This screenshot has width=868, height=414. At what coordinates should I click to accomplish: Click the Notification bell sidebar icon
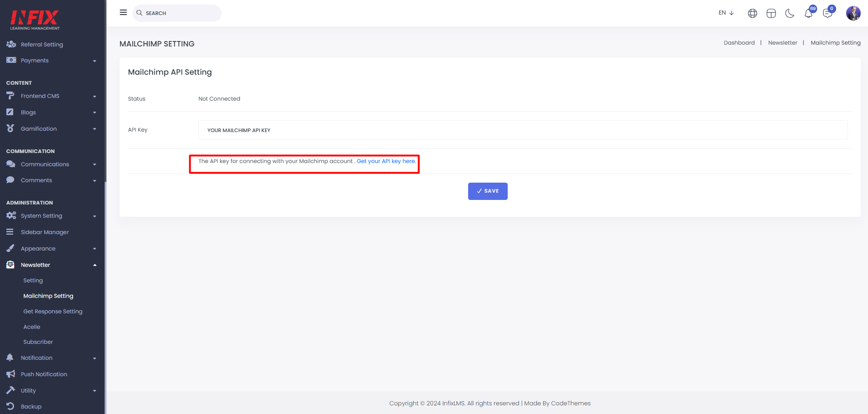(x=10, y=358)
